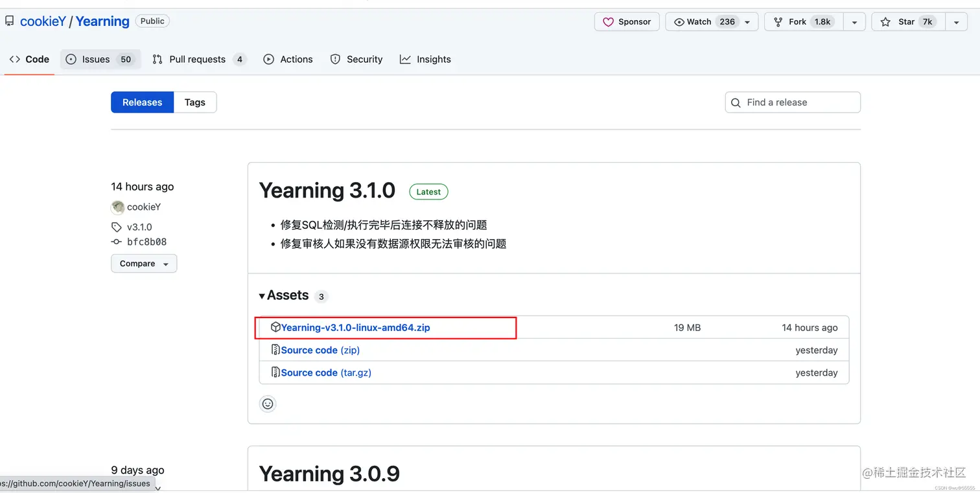Open the Yearning 3.1.0 release title
The image size is (980, 493).
[327, 190]
